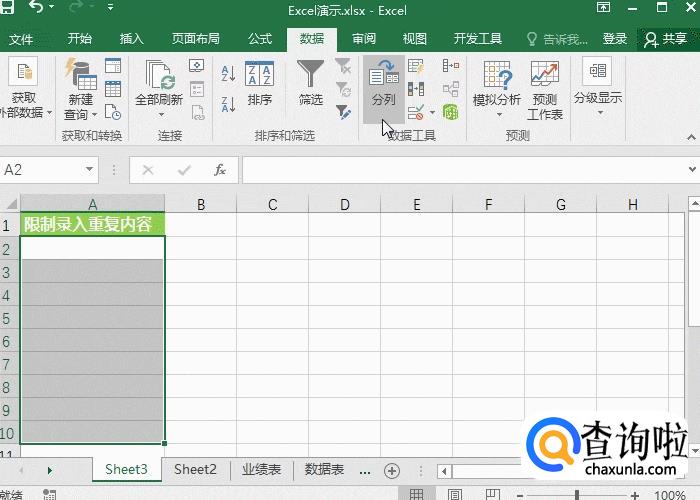Open the Forecast Sheet (预测工作表) icon
Viewport: 700px width, 500px height.
point(545,76)
